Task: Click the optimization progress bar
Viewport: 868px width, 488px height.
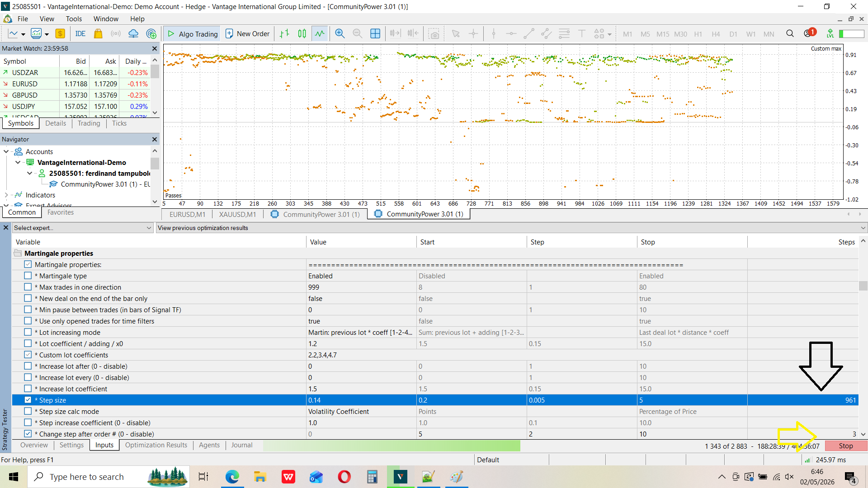Action: (x=392, y=446)
